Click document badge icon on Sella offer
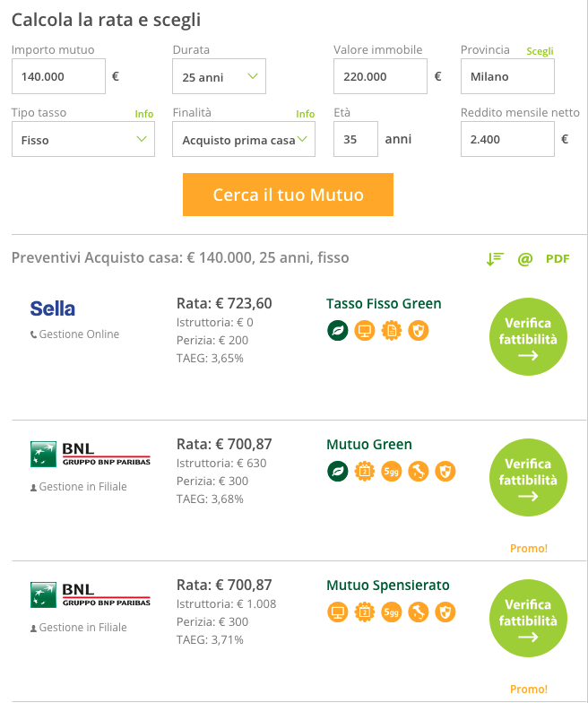This screenshot has width=588, height=703. [x=392, y=330]
